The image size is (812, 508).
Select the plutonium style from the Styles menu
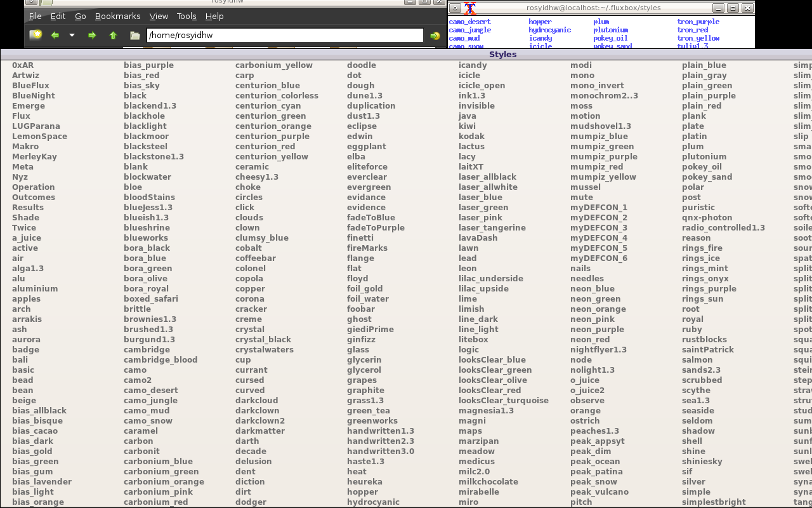coord(704,156)
